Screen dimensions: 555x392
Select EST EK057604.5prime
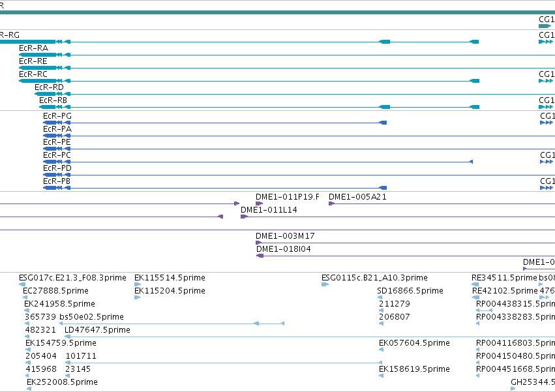415,343
